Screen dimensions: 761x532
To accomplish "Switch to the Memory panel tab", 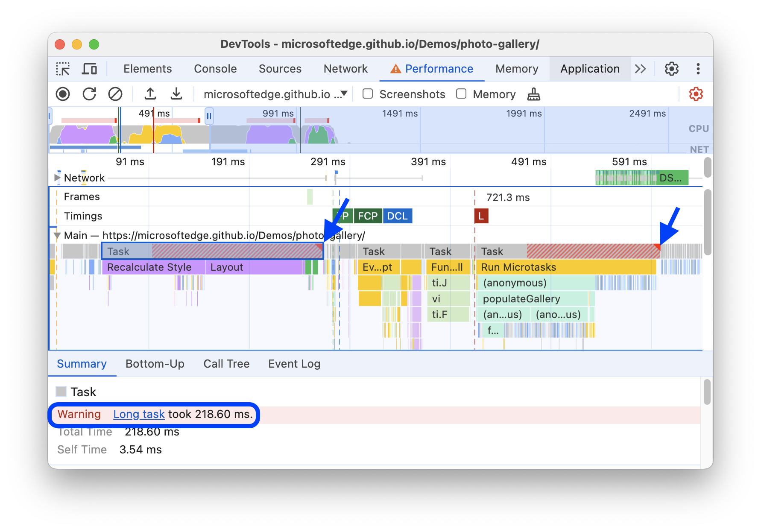I will tap(517, 68).
